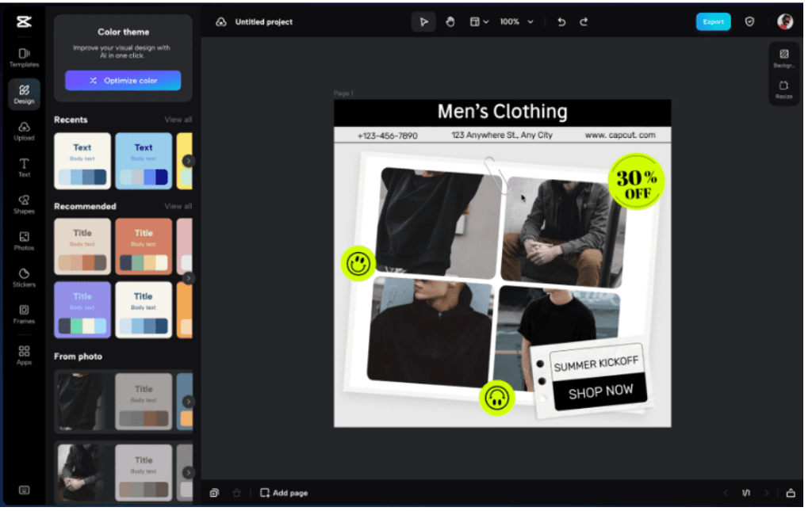Open the Shapes panel
This screenshot has height=511, width=812.
pos(24,205)
